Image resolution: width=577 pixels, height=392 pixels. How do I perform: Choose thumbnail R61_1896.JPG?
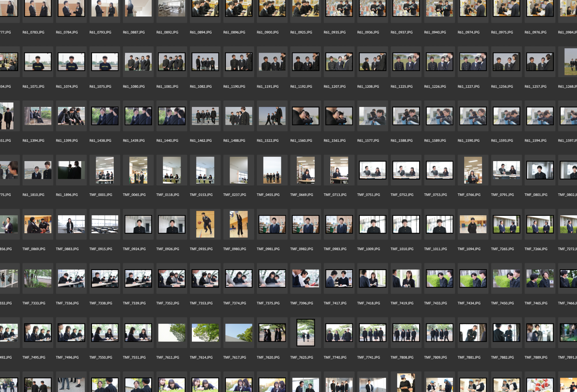pyautogui.click(x=71, y=170)
